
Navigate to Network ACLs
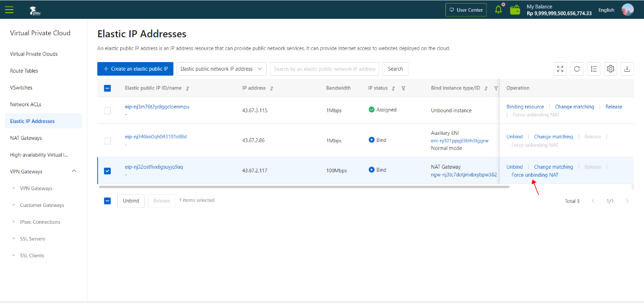click(26, 104)
